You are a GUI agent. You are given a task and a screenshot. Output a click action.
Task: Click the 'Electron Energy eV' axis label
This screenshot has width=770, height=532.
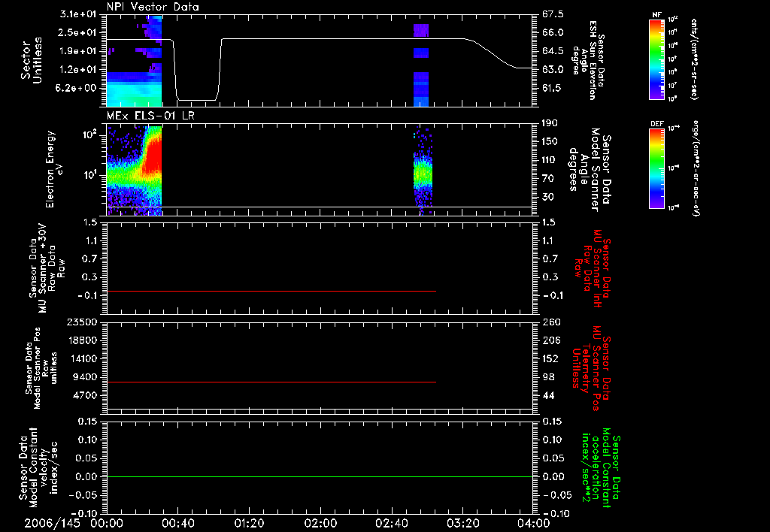click(x=55, y=169)
